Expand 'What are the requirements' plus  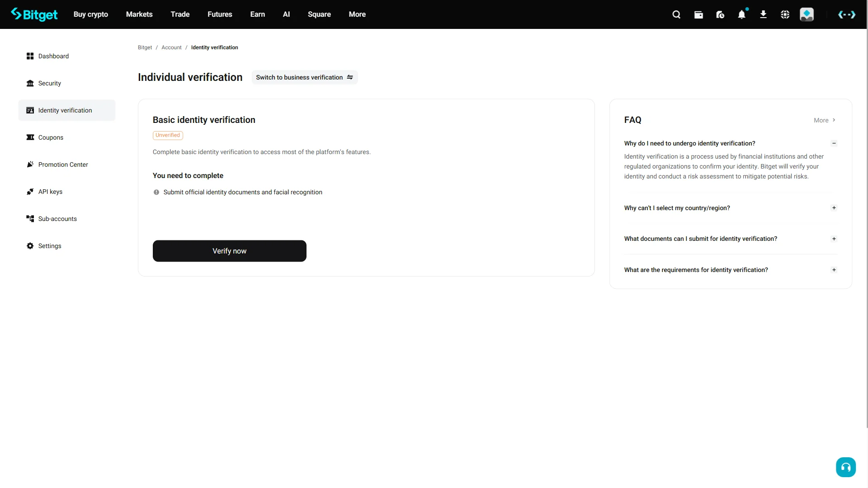click(834, 270)
